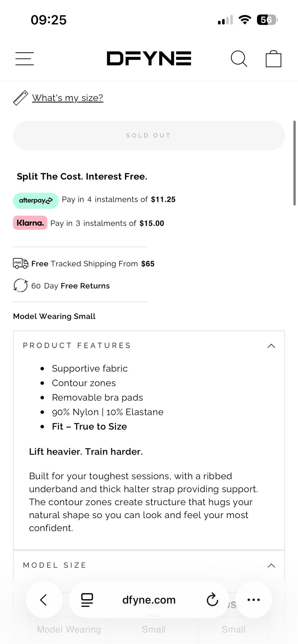The width and height of the screenshot is (298, 644).
Task: Open the shopping bag cart
Action: 273,59
